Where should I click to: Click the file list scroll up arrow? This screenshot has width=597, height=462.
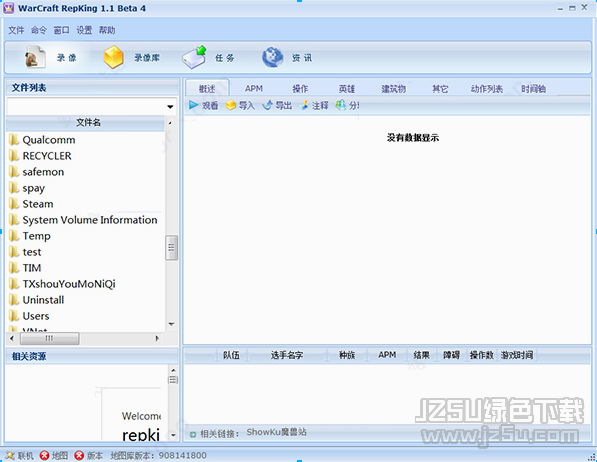(x=170, y=123)
